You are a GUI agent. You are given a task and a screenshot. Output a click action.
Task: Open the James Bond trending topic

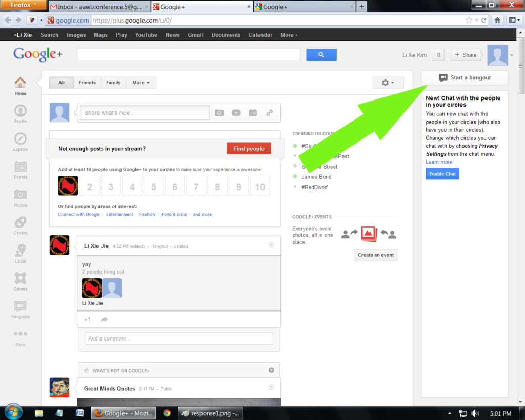(x=316, y=177)
